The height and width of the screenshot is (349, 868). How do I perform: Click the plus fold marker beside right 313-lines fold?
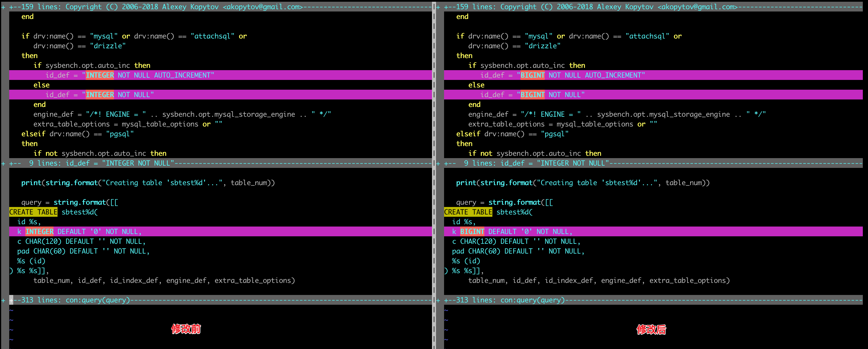tap(438, 300)
